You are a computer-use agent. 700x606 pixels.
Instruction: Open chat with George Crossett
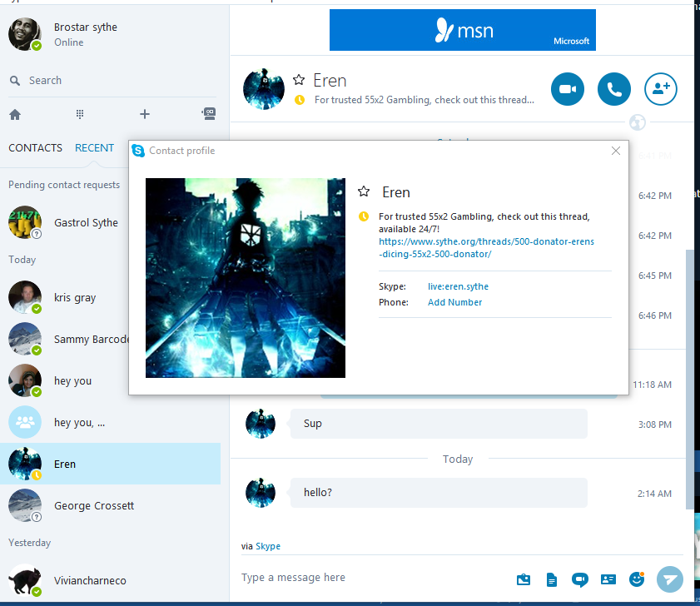tap(110, 505)
